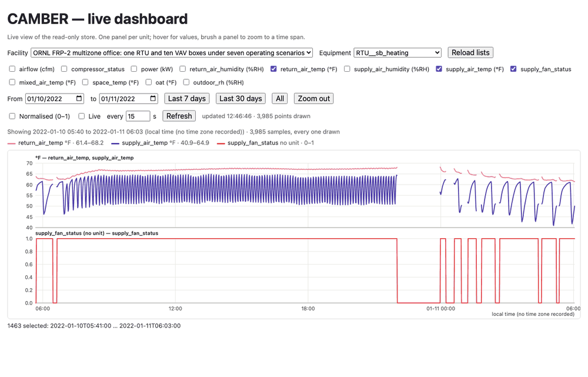
Task: Click the 18:00 time axis label
Action: (308, 309)
